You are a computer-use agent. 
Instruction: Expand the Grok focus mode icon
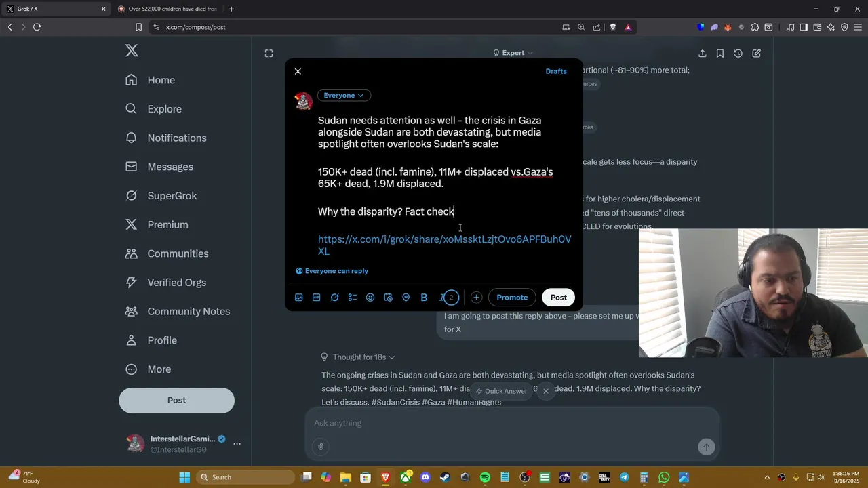(x=269, y=54)
